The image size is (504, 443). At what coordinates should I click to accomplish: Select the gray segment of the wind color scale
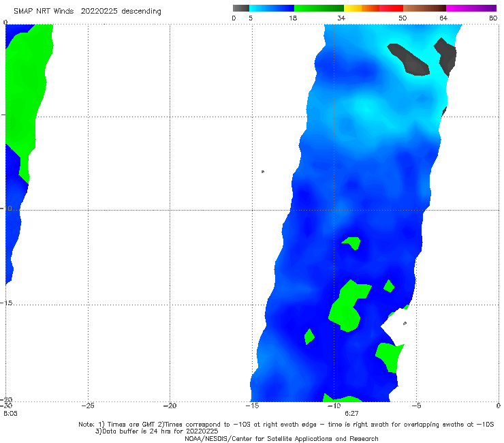[241, 8]
